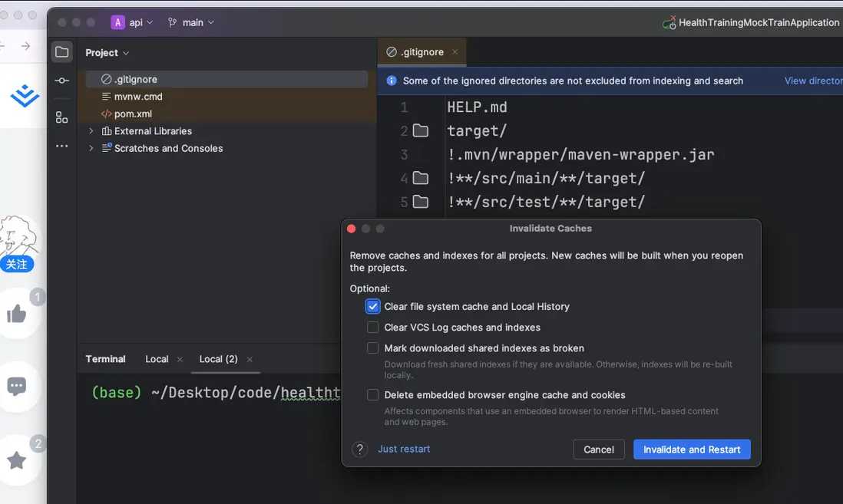Click the star favorite icon
Viewport: 843px width, 504px height.
coord(17,460)
